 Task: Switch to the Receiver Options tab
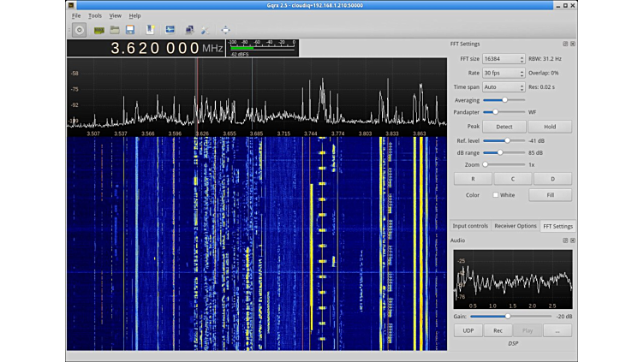point(516,226)
